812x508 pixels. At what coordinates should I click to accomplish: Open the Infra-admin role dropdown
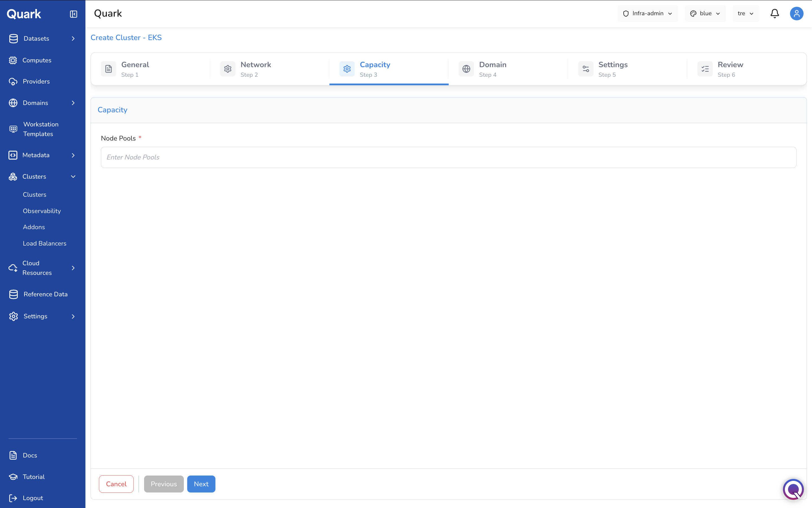tap(648, 14)
